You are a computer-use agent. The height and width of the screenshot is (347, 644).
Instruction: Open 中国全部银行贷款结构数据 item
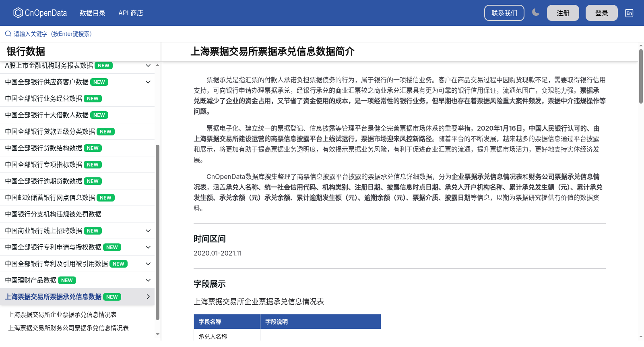(77, 148)
